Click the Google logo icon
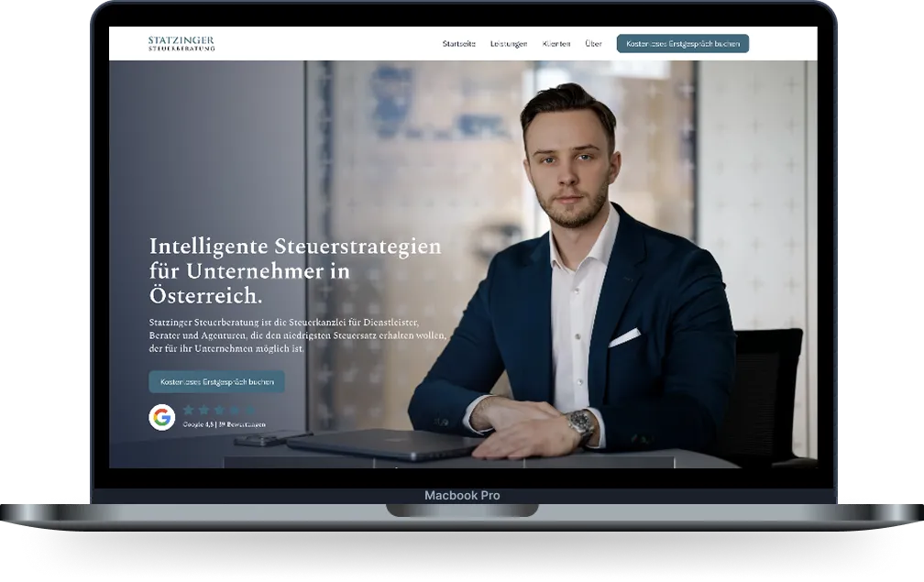 [x=162, y=417]
